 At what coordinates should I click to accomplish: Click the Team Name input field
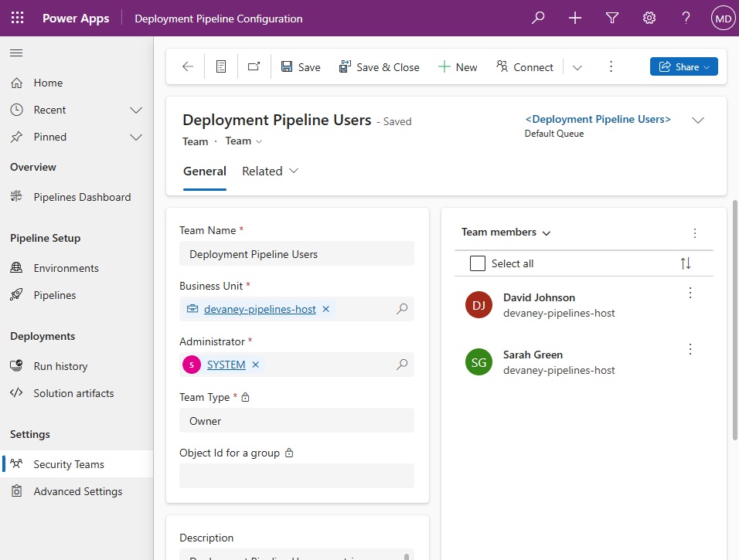pyautogui.click(x=296, y=254)
